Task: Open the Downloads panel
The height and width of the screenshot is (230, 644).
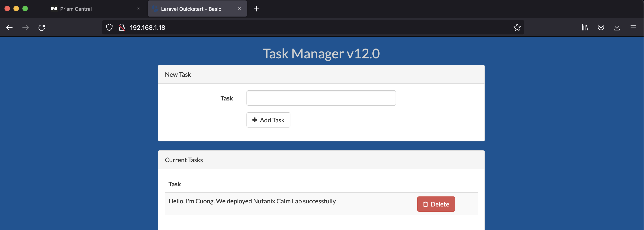Action: [617, 28]
